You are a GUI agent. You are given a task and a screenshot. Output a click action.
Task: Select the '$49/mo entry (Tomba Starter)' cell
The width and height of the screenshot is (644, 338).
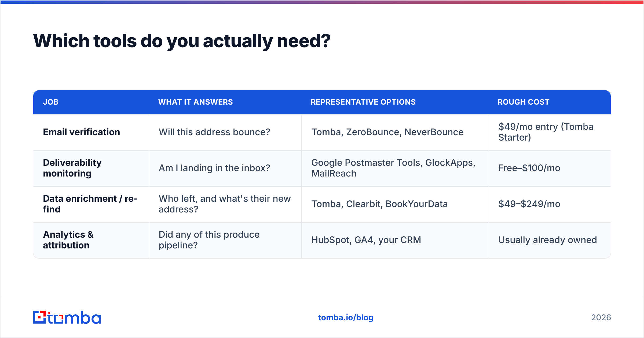pos(550,132)
